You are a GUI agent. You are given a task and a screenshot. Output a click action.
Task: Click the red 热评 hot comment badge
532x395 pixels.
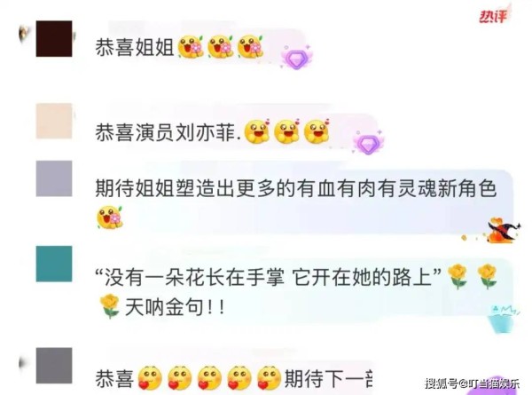tap(493, 16)
